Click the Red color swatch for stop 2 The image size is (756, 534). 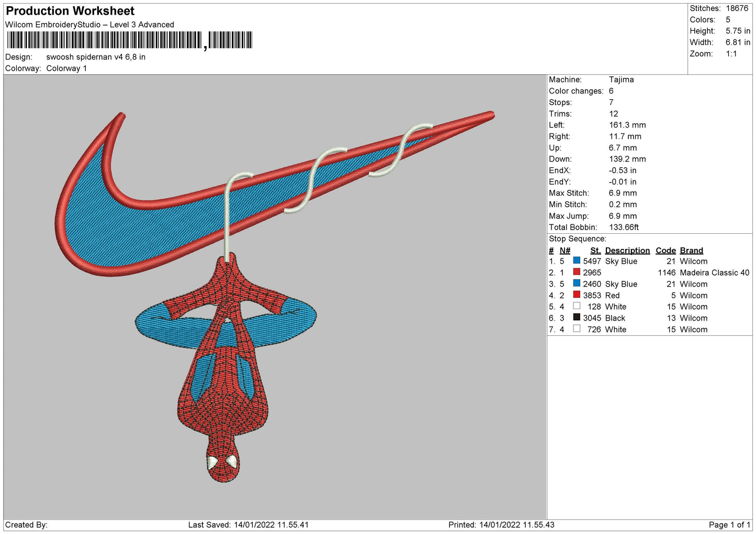click(x=577, y=272)
